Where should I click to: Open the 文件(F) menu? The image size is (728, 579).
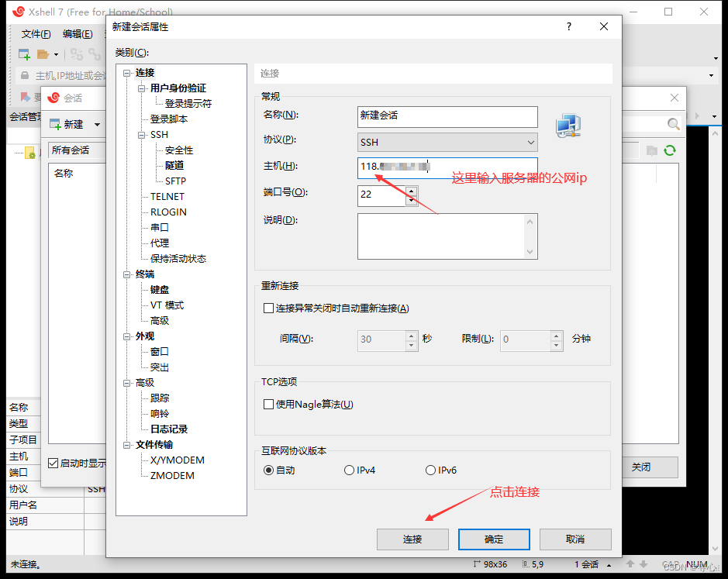36,34
